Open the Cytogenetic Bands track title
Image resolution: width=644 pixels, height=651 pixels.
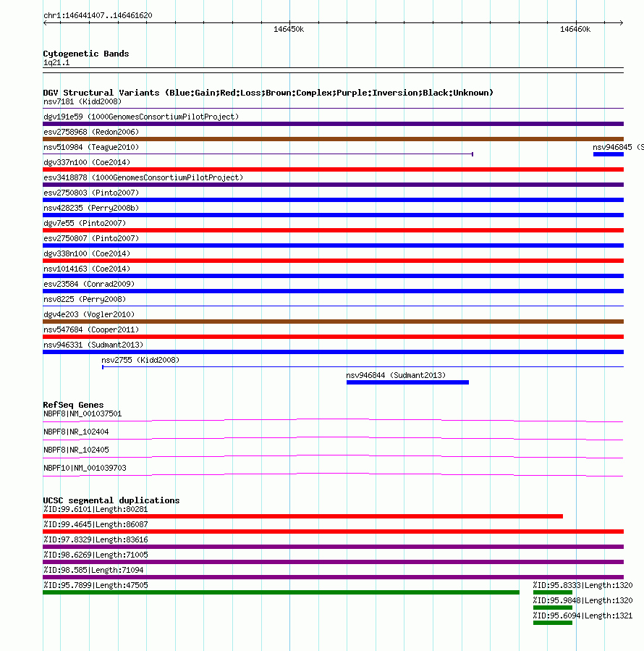click(x=86, y=54)
